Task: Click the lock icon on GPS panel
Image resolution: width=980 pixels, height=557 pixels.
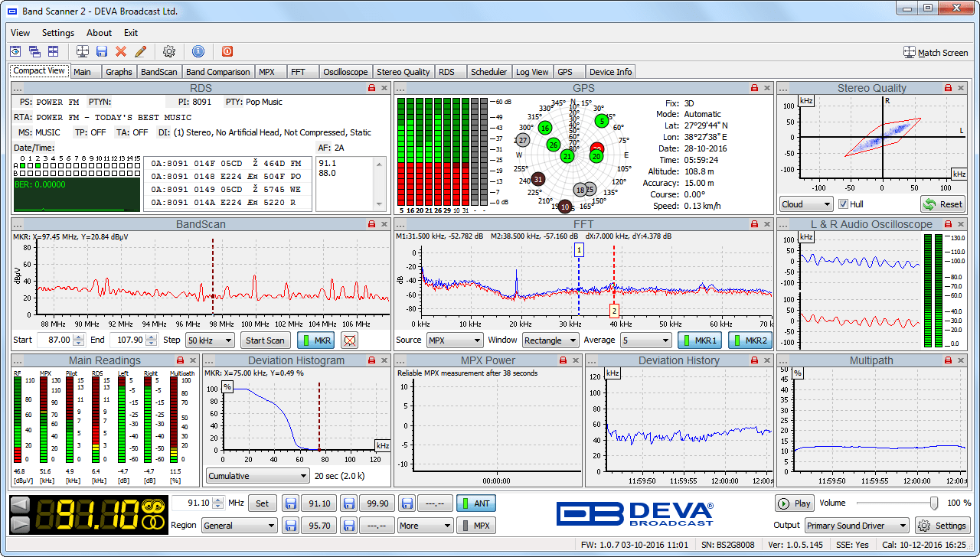Action: click(x=754, y=88)
